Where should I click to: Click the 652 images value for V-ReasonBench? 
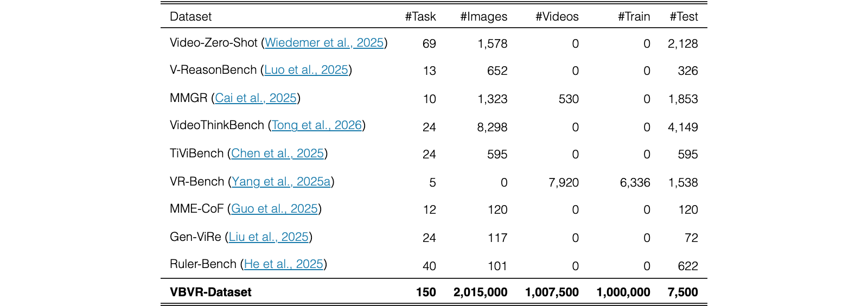[497, 71]
